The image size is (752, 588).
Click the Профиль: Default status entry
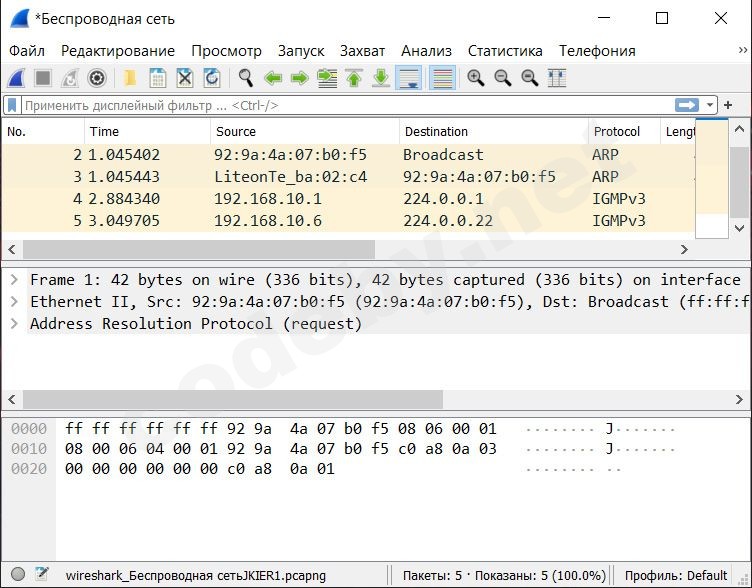[676, 576]
